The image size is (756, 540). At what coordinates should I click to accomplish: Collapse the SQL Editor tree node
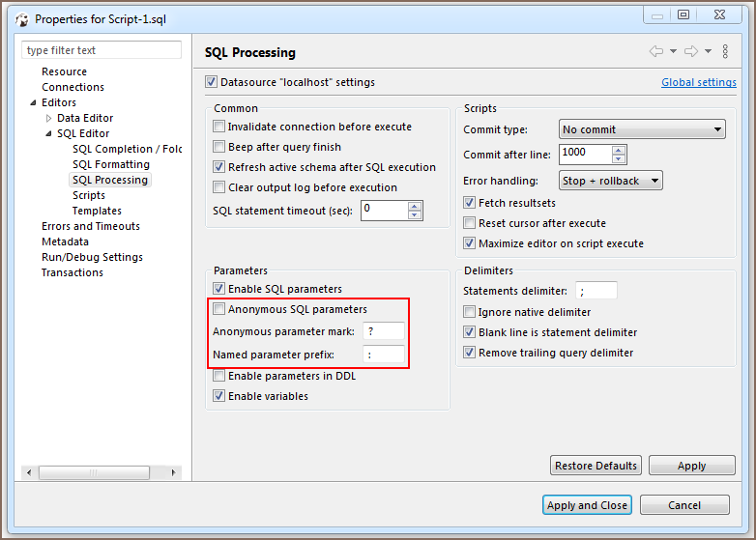(x=49, y=134)
